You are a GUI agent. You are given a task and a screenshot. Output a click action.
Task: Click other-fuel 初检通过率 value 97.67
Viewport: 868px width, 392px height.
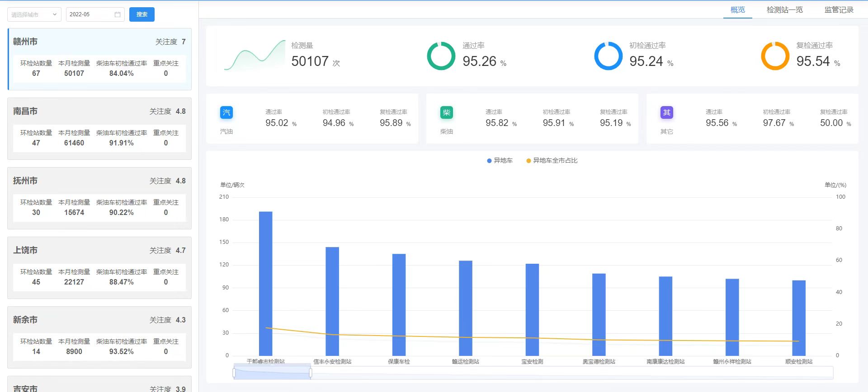[x=774, y=123]
